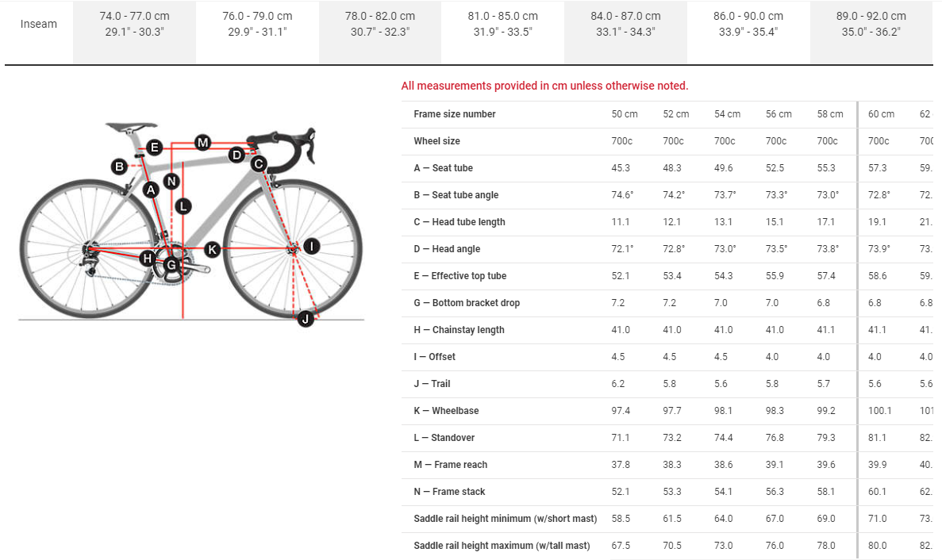The height and width of the screenshot is (560, 942).
Task: Select the J trail marker near the ground
Action: [x=306, y=319]
